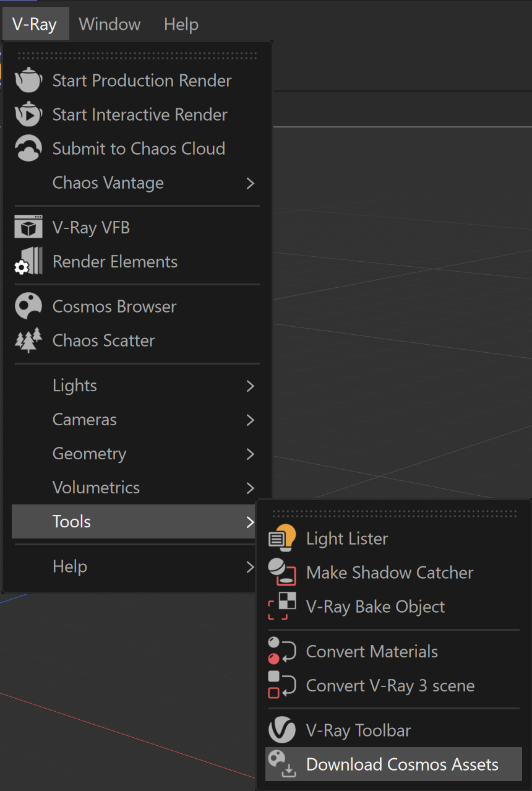Expand the Help submenu arrow in V-Ray menu
The height and width of the screenshot is (791, 532).
[x=251, y=567]
